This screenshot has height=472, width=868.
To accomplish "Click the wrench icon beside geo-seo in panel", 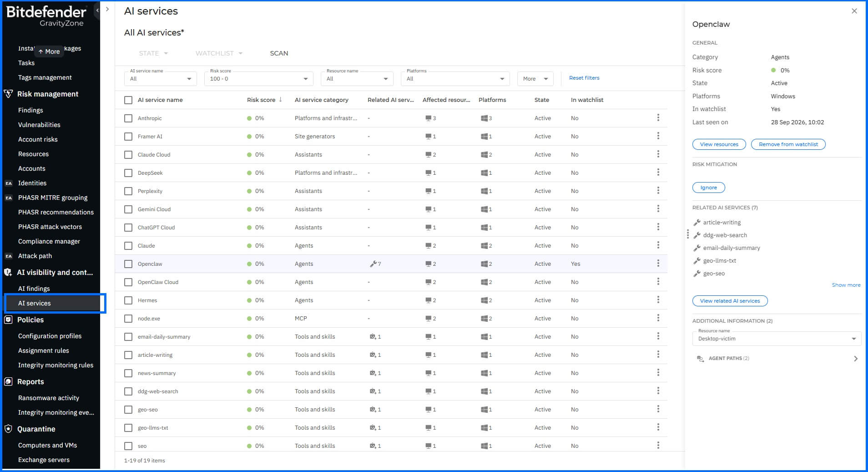I will click(696, 274).
